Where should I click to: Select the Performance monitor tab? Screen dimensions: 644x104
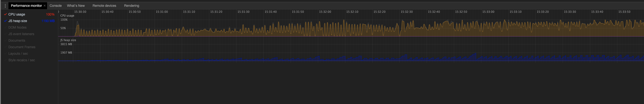tap(26, 6)
